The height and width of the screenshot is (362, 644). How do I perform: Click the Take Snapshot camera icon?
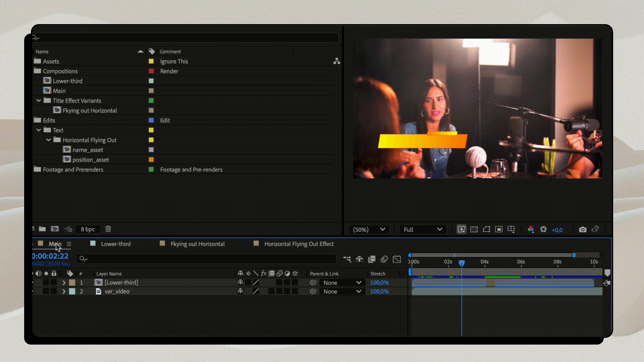pyautogui.click(x=583, y=230)
